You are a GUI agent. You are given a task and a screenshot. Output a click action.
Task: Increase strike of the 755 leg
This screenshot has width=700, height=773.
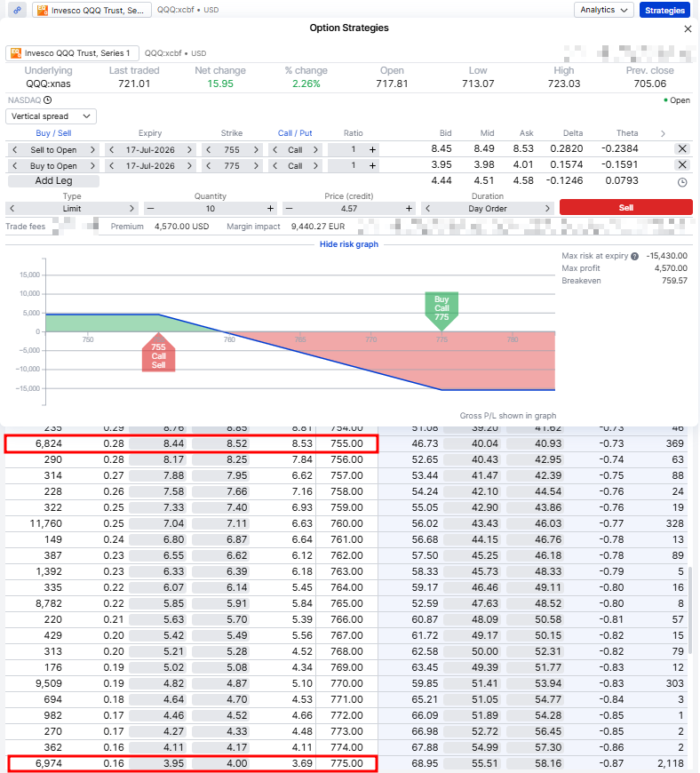tap(256, 150)
